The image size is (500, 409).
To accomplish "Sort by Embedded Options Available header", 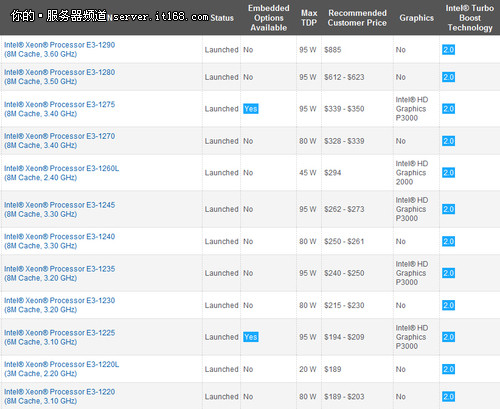I will pyautogui.click(x=269, y=18).
